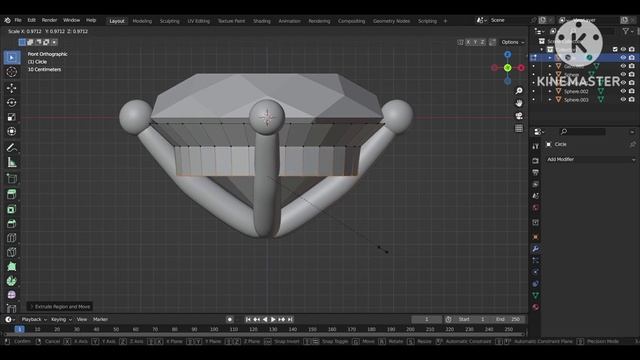
Task: Click the viewport Zoom icon
Action: [x=519, y=91]
